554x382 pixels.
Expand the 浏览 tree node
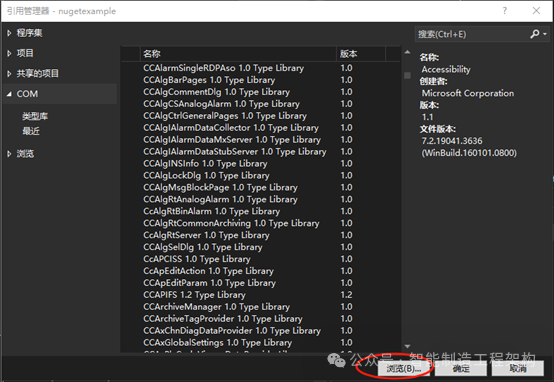click(9, 154)
